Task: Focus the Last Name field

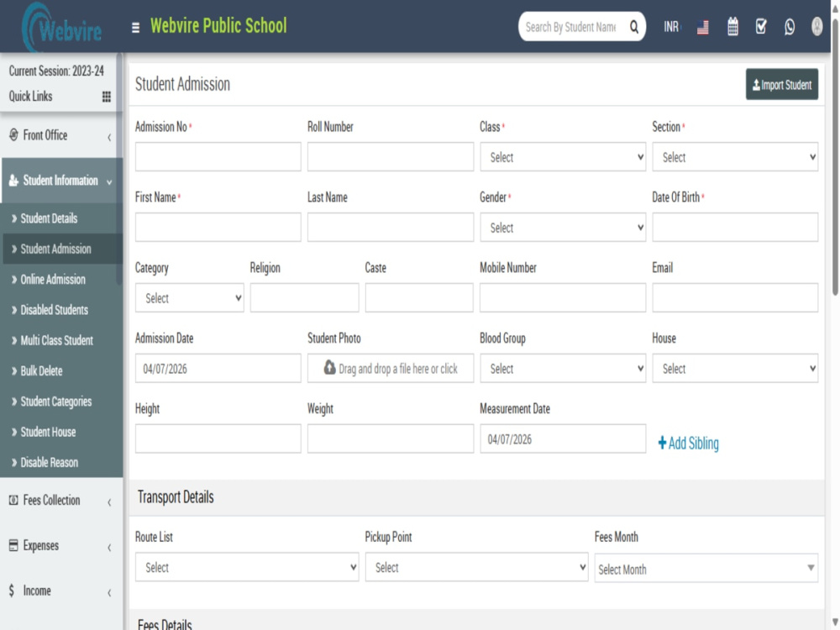Action: pos(390,228)
